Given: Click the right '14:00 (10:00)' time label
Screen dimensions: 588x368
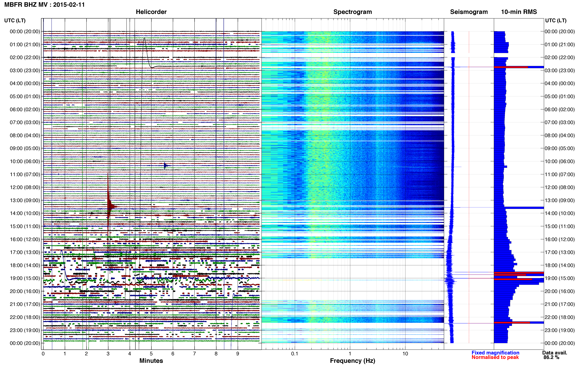Looking at the screenshot, I should point(560,213).
